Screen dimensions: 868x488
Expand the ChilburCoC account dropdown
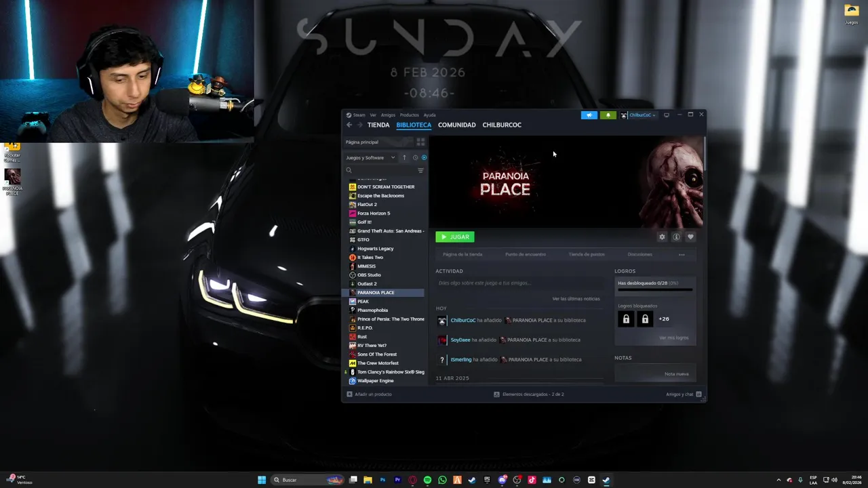[639, 115]
